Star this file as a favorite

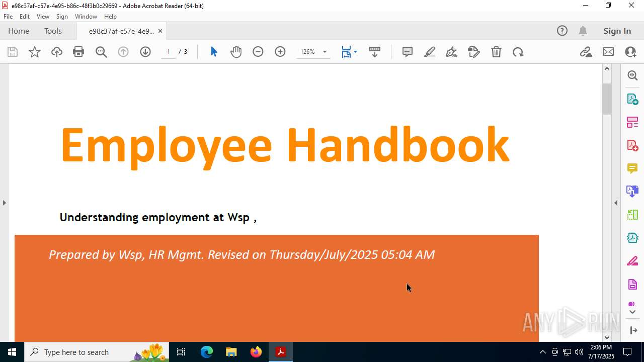point(35,52)
